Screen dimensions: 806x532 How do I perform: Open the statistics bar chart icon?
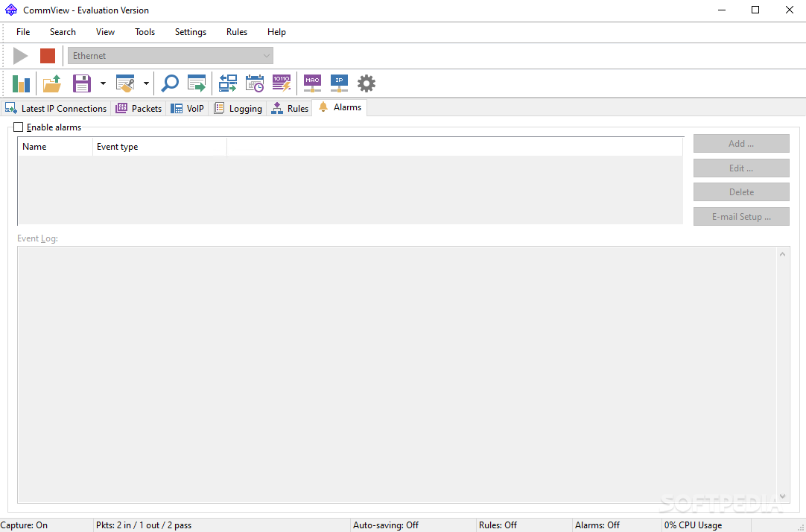21,83
